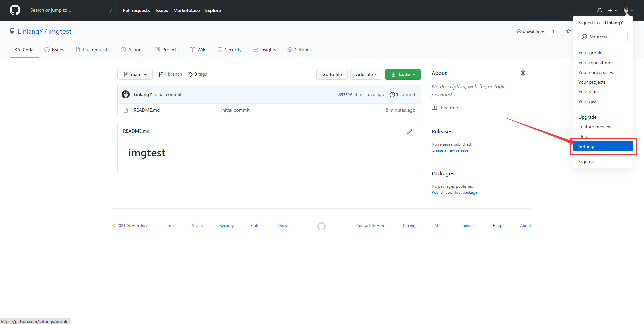Open Blog footer link

[x=497, y=226]
